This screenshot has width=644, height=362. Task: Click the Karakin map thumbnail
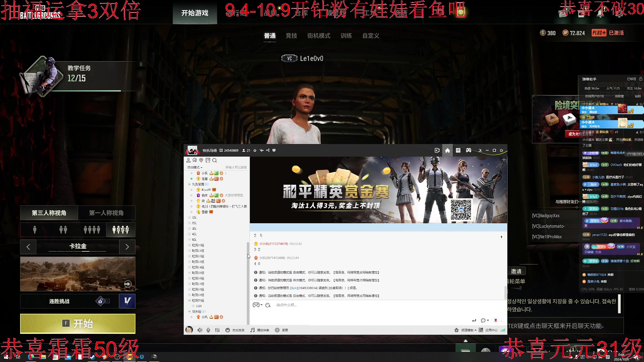pos(78,274)
